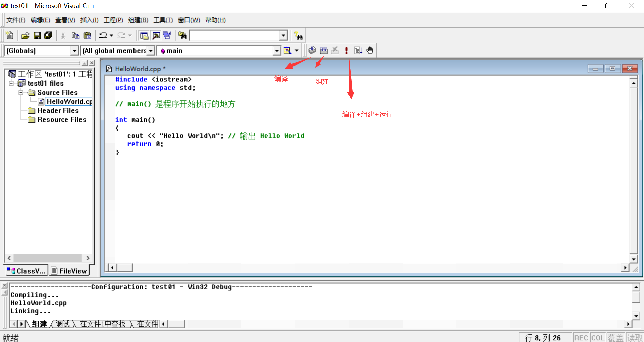Screen dimensions: 644x342
Task: Paste clipboard contents into the editor
Action: (87, 35)
